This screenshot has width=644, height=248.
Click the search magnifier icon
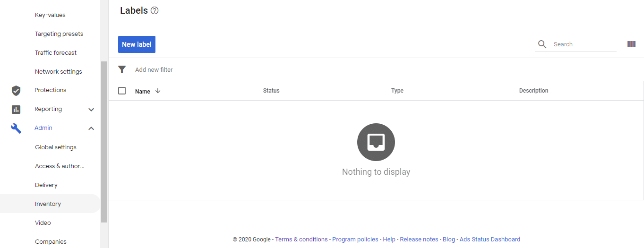click(x=542, y=44)
